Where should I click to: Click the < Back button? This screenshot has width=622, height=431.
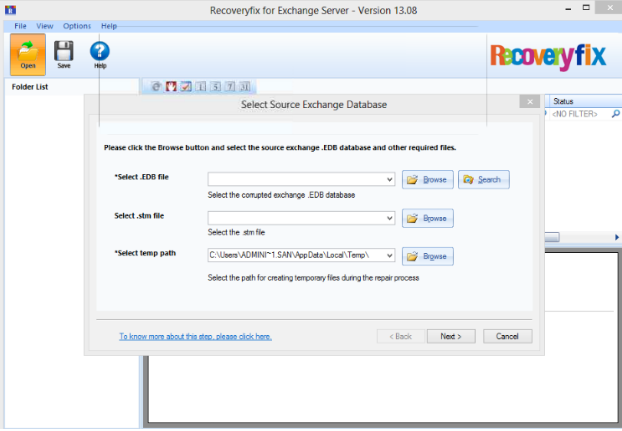[401, 336]
